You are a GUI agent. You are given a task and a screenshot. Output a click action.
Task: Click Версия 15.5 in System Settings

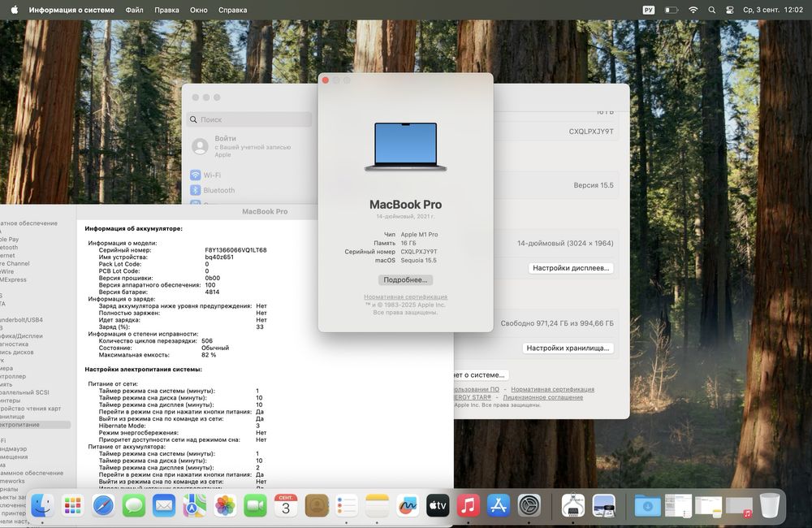pyautogui.click(x=594, y=185)
